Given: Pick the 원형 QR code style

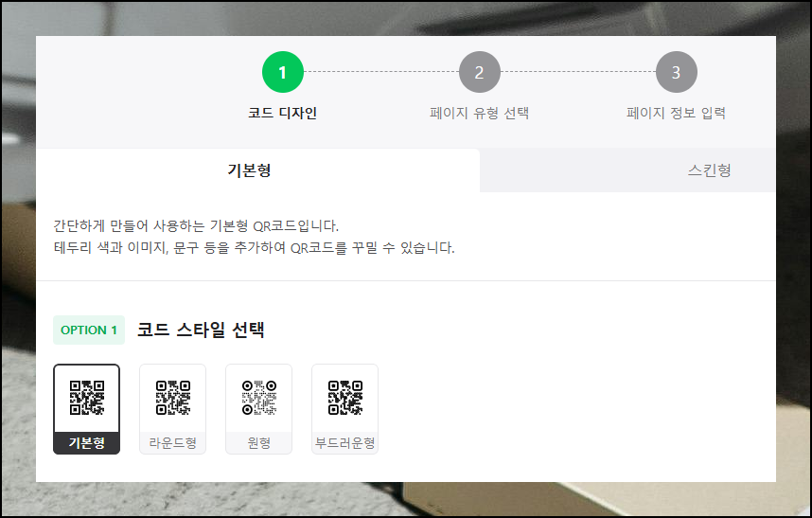Looking at the screenshot, I should pos(259,409).
